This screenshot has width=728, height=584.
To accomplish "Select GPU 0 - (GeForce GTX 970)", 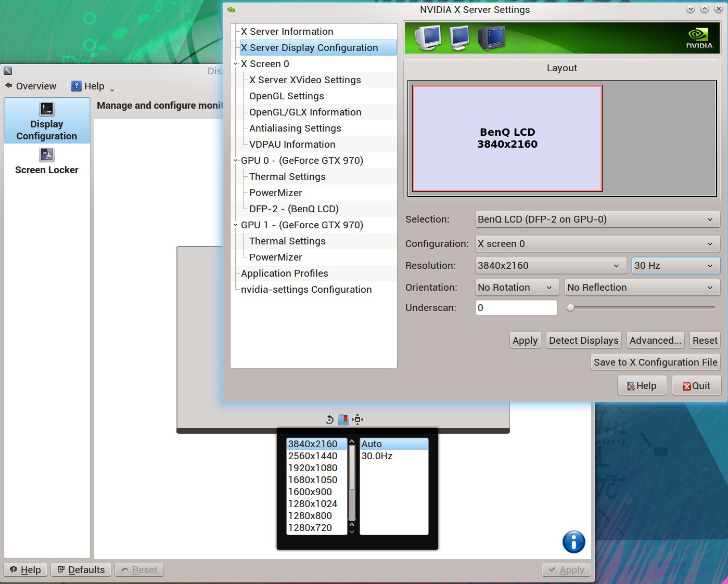I will [x=302, y=161].
